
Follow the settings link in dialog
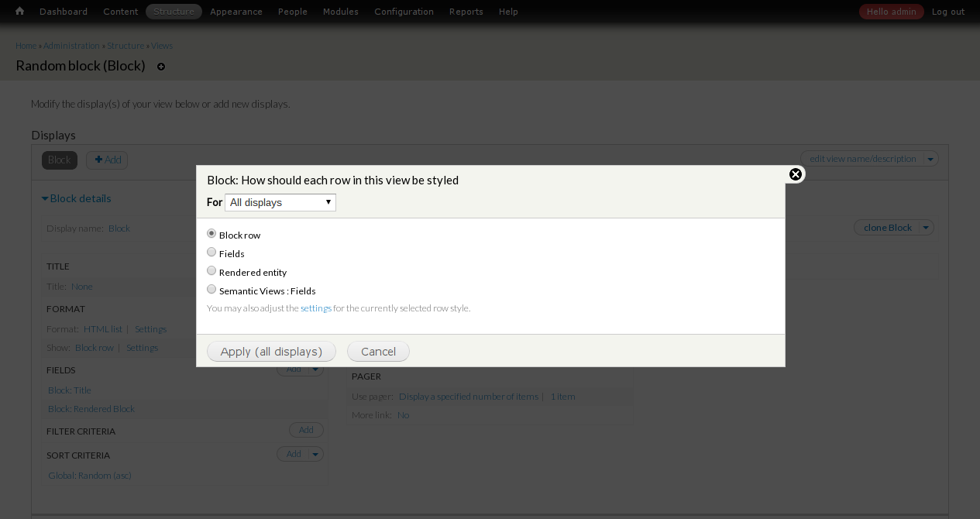point(315,308)
